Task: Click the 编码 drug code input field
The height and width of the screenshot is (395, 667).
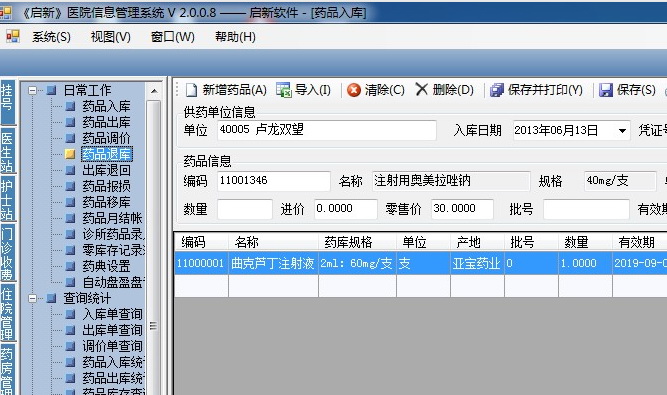Action: click(x=274, y=181)
